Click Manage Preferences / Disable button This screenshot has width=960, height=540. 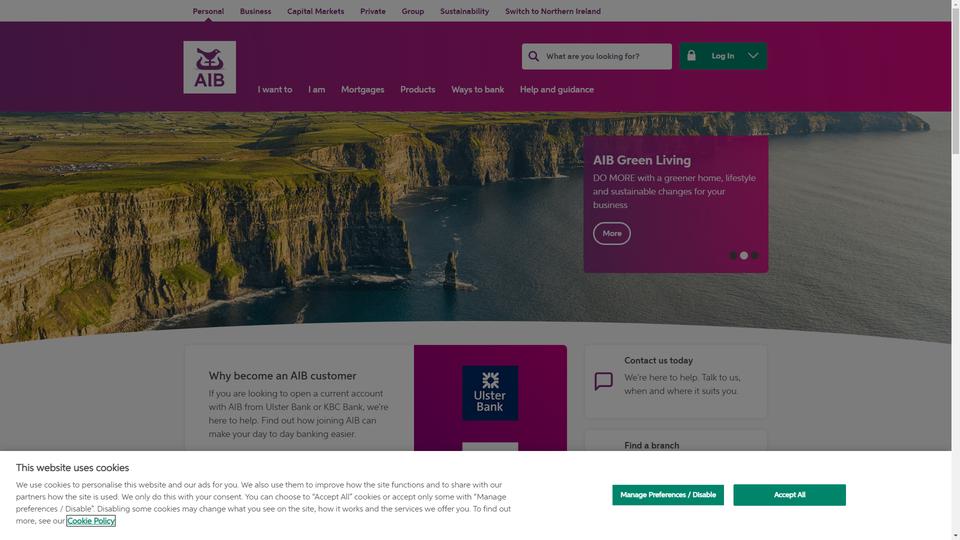[x=668, y=495]
